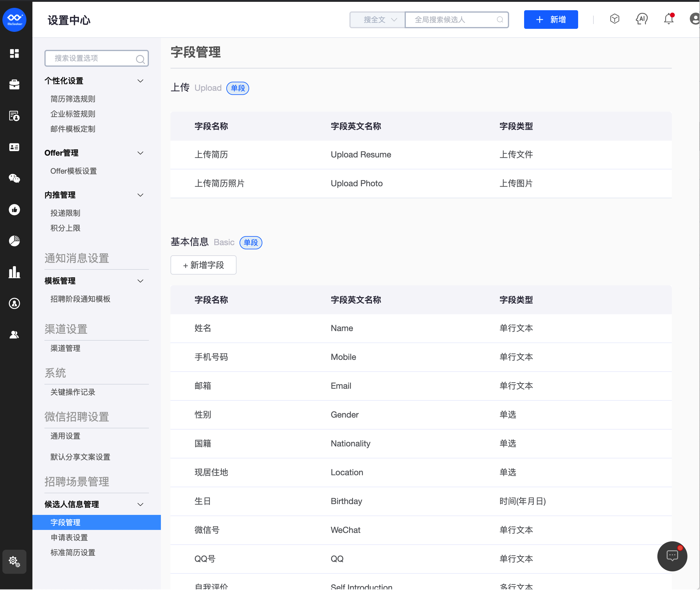700x590 pixels.
Task: Open 招聘阶段通知模板
Action: 80,299
